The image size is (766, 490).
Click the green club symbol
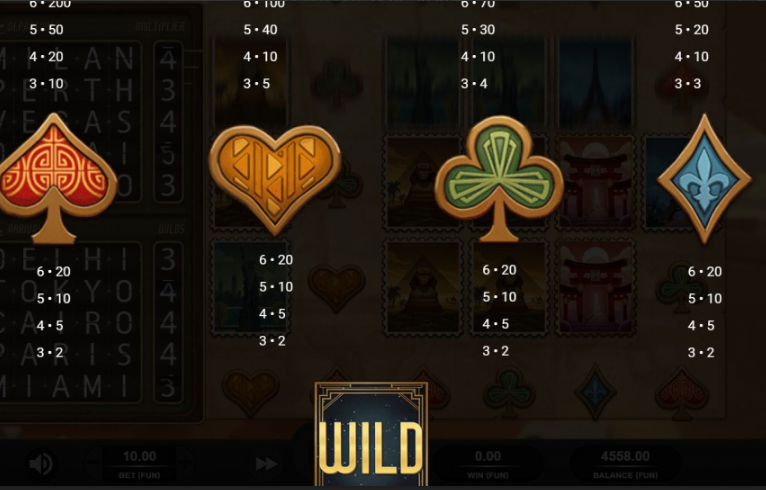click(x=499, y=178)
